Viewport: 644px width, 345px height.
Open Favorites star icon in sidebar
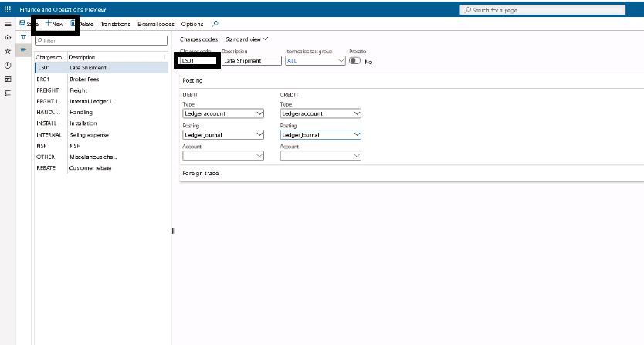coord(8,52)
